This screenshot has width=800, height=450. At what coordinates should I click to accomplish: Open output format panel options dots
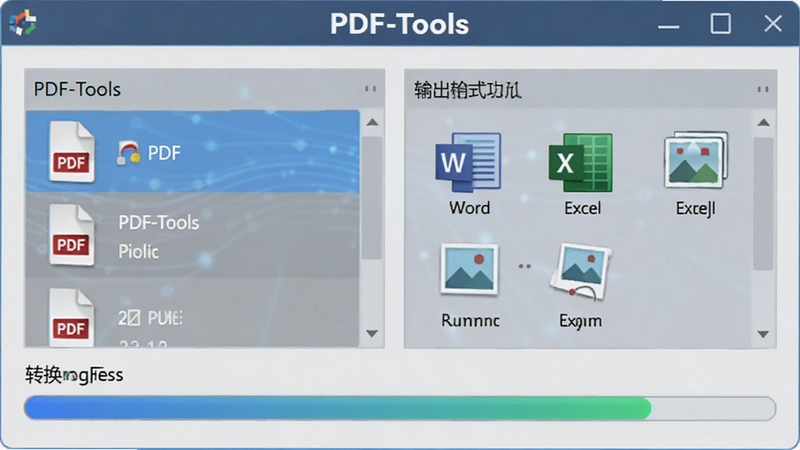pos(763,90)
